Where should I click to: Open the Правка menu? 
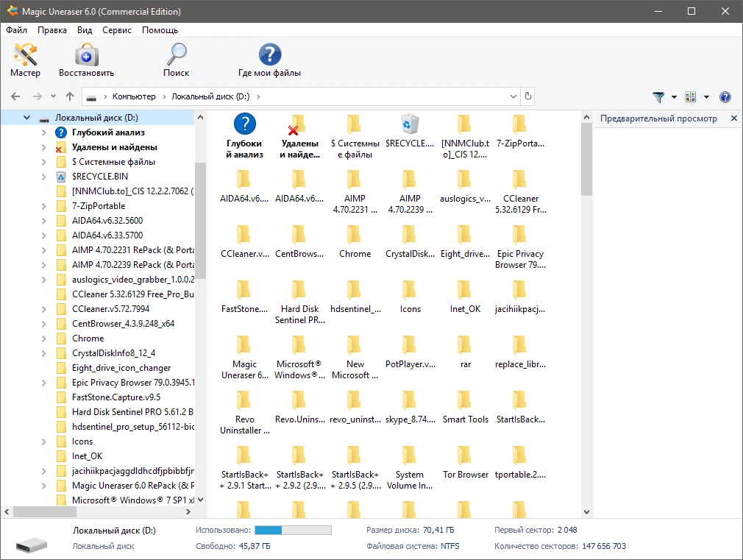52,30
